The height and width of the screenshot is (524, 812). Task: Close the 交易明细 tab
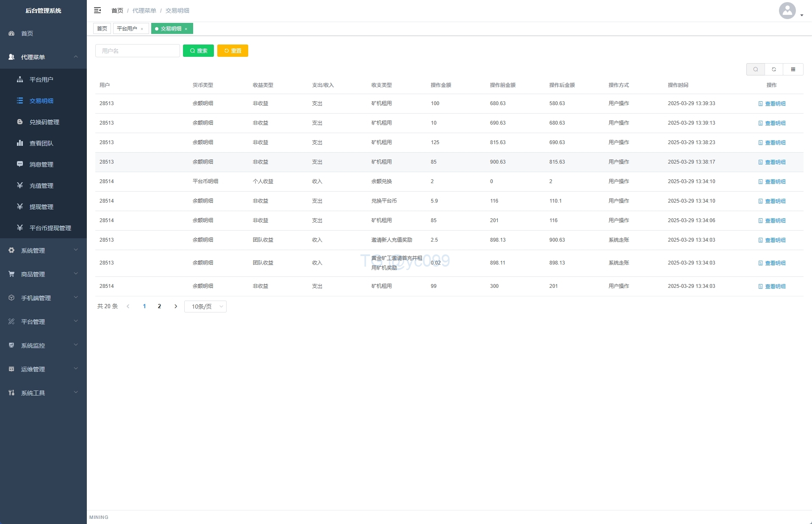pyautogui.click(x=186, y=29)
